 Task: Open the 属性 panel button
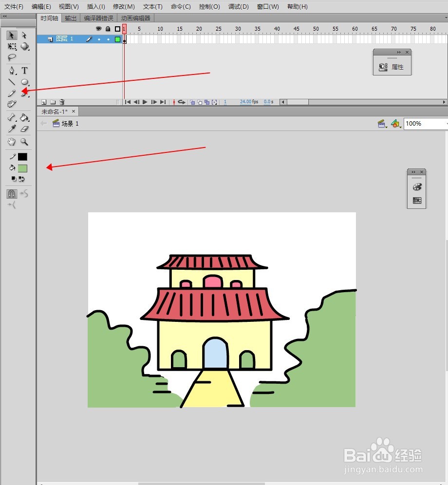click(392, 67)
